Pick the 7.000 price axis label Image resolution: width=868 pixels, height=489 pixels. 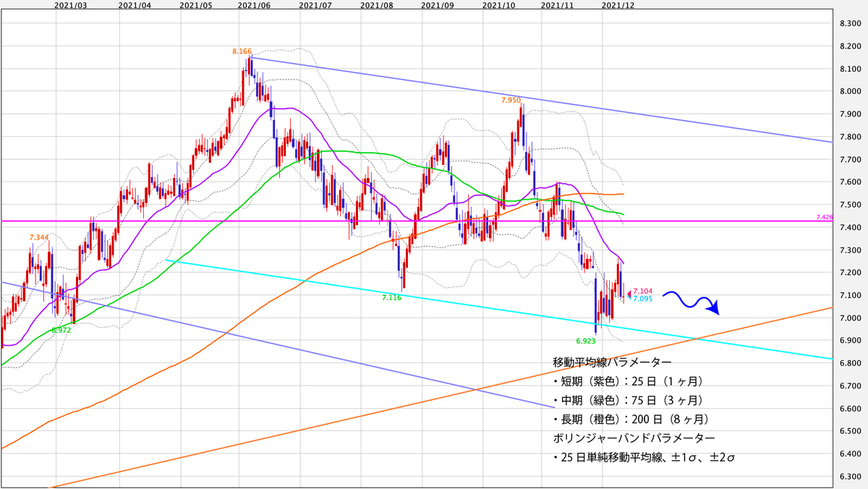[850, 318]
